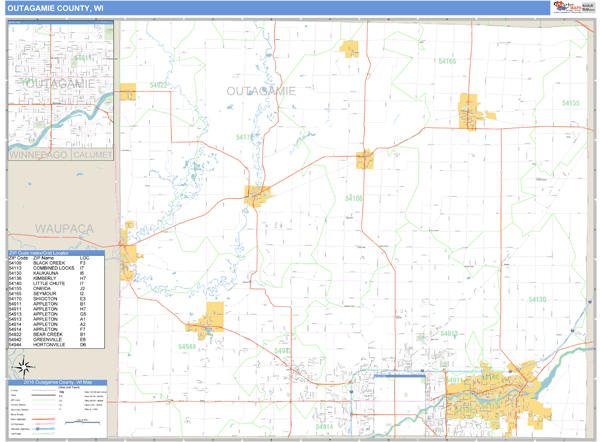Click ZIP label 54944 on the map
The image size is (600, 442).
[187, 347]
